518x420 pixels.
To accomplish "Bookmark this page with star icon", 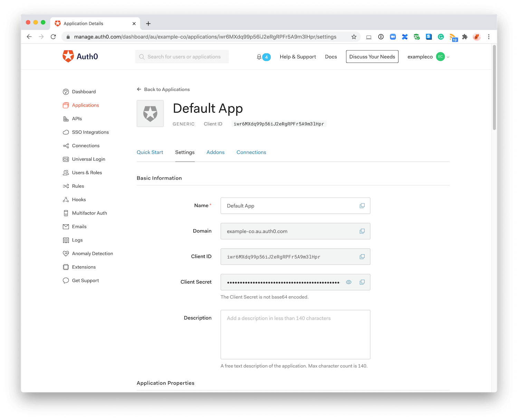I will coord(354,37).
